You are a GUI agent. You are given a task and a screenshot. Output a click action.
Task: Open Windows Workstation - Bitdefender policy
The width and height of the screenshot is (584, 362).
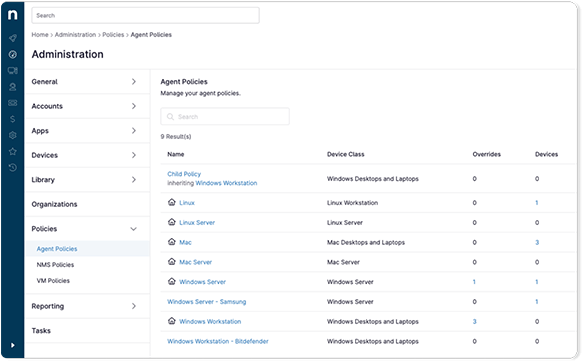coord(218,341)
